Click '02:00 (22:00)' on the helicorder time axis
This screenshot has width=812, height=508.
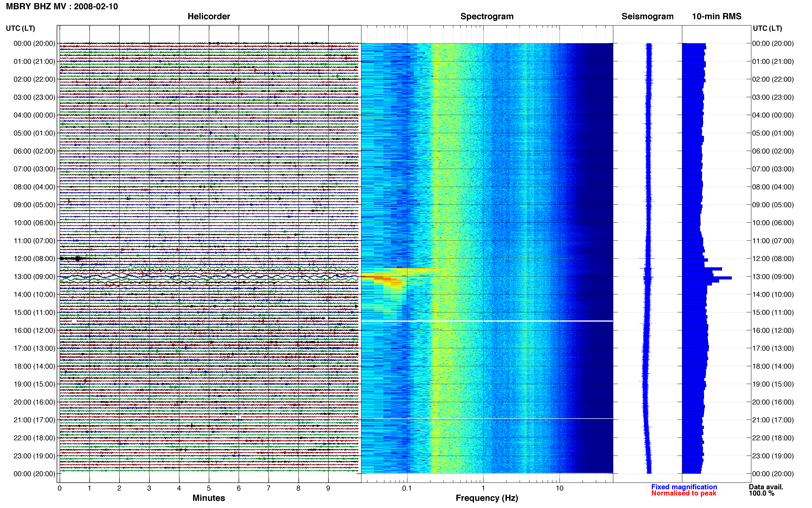[x=34, y=79]
